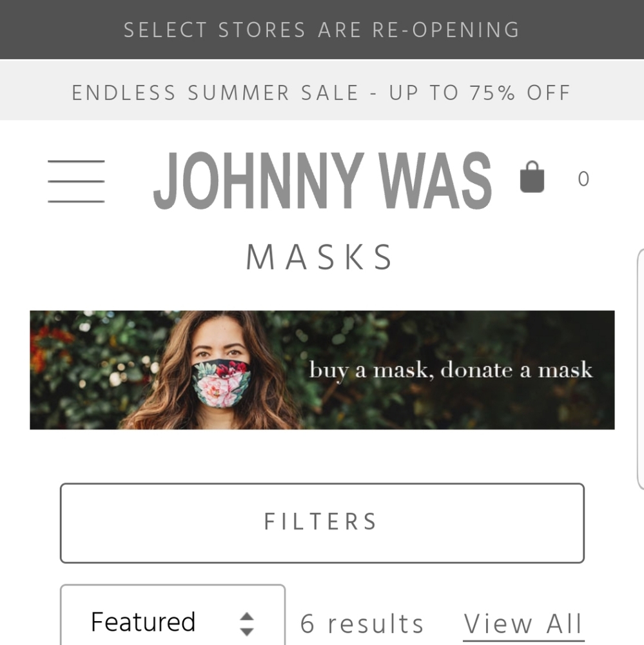Expand the Featured sort dropdown
644x645 pixels.
[x=173, y=615]
